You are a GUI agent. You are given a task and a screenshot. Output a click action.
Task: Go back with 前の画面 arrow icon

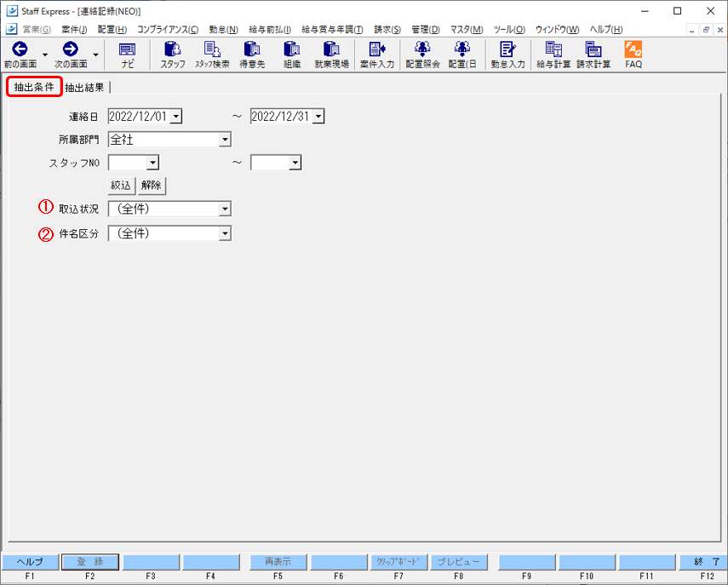pyautogui.click(x=20, y=49)
